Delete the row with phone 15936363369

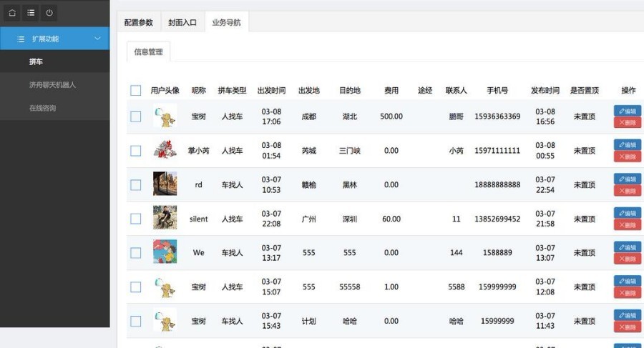point(628,122)
